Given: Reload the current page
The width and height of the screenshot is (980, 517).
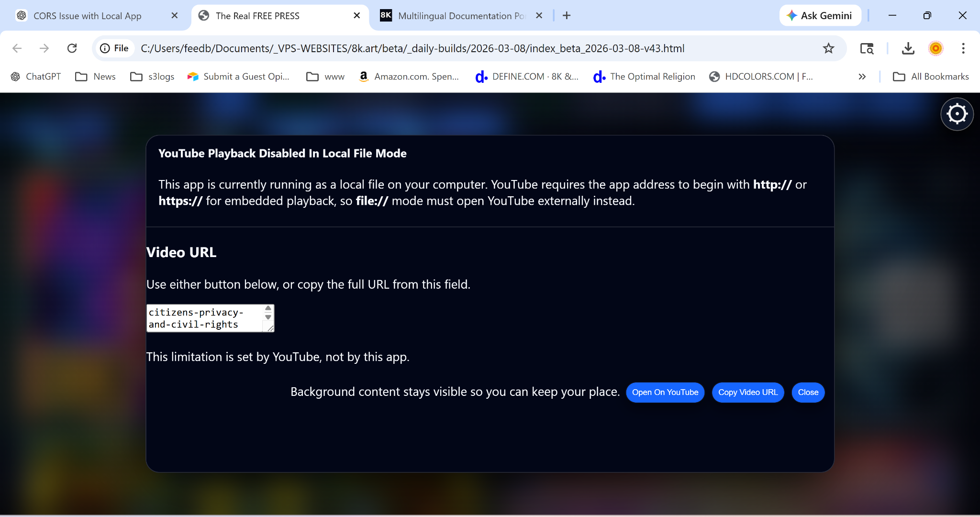Looking at the screenshot, I should pyautogui.click(x=72, y=48).
